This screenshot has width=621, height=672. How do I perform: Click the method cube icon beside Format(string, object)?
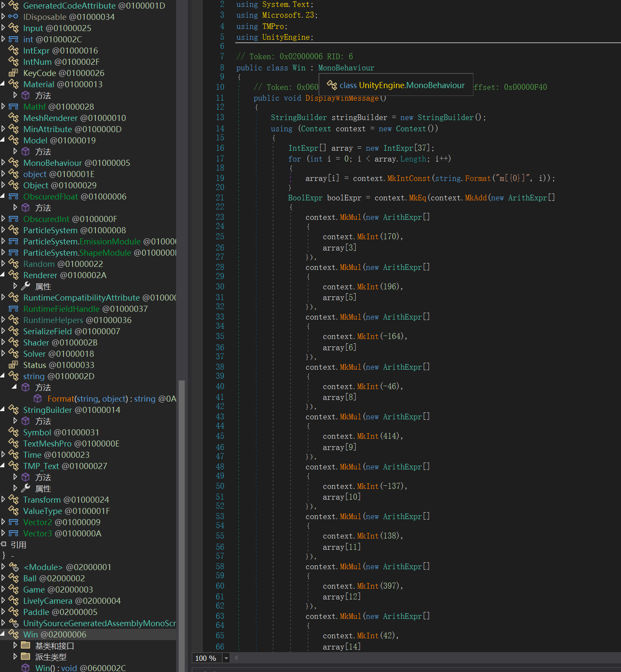38,399
